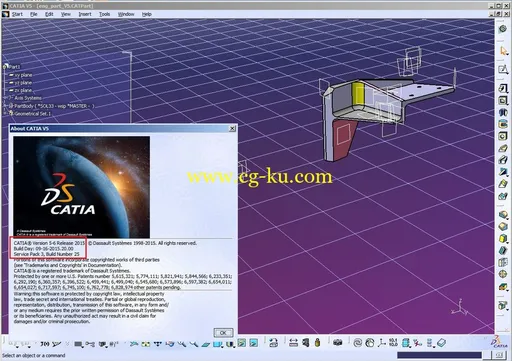Image resolution: width=512 pixels, height=361 pixels.
Task: Select the Chamfer tool
Action: [503, 227]
